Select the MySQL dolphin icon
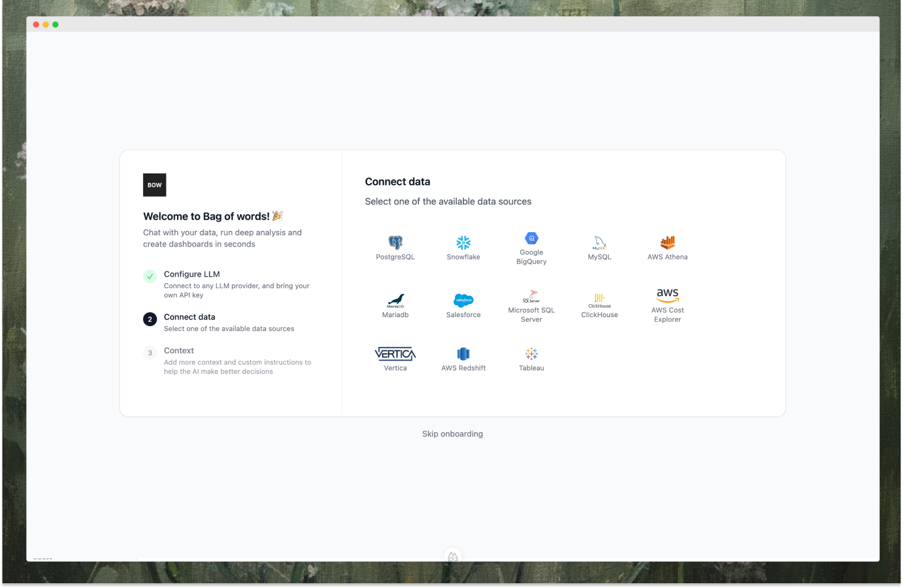The image size is (903, 588). point(599,242)
